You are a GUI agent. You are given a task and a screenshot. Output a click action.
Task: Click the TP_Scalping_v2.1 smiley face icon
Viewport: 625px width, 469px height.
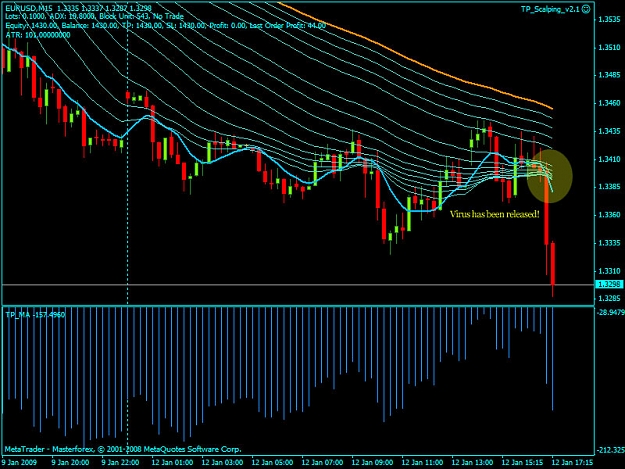tap(586, 9)
